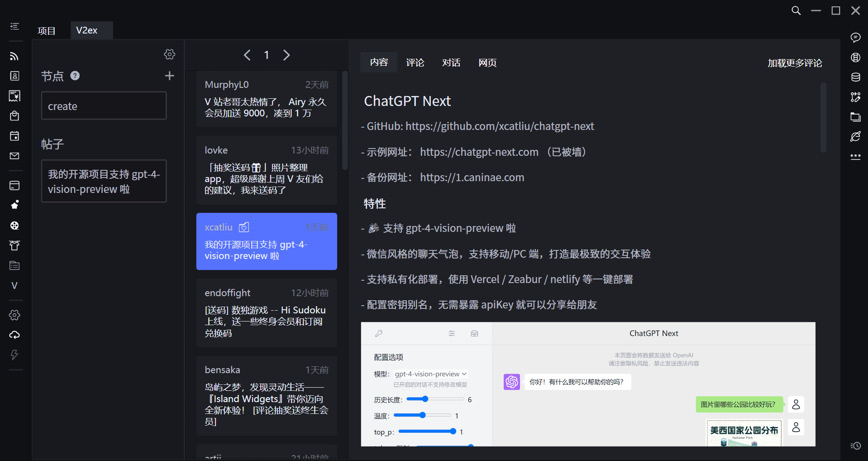The image size is (868, 461).
Task: Click the Vercel / Zeabur / netlify line
Action: coord(497,279)
